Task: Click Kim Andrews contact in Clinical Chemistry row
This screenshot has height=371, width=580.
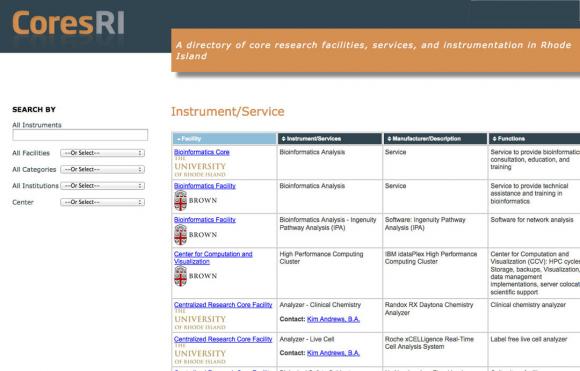Action: pos(333,319)
